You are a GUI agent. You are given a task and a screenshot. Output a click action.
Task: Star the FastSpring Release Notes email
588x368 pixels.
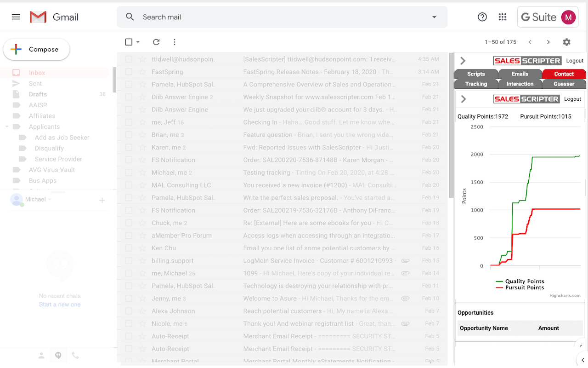[142, 72]
